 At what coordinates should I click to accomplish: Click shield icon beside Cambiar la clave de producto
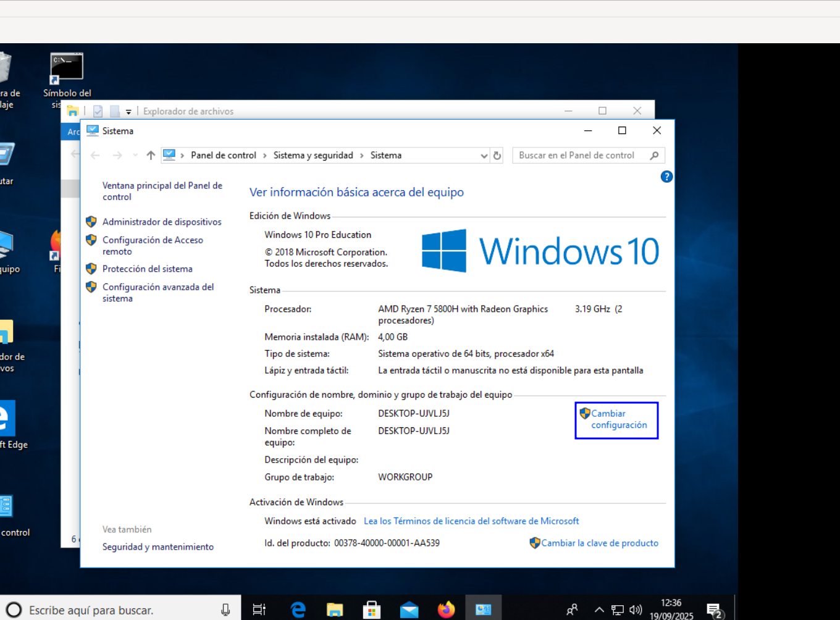535,543
